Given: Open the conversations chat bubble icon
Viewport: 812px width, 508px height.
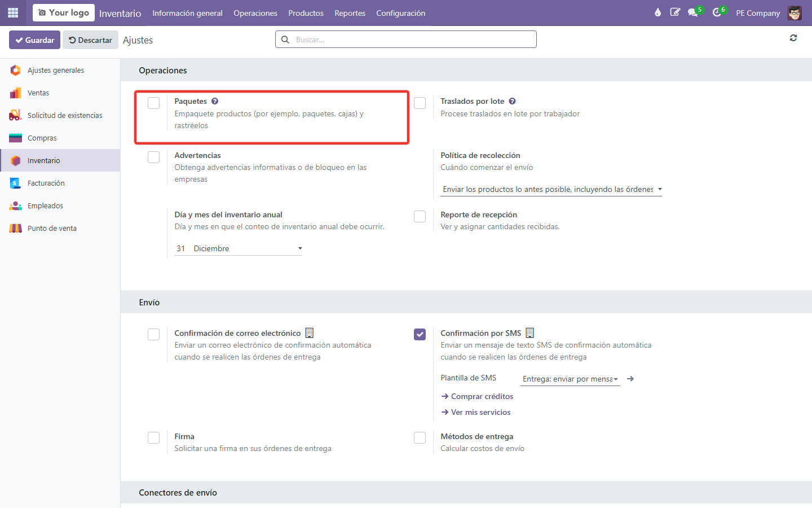Looking at the screenshot, I should pyautogui.click(x=693, y=12).
